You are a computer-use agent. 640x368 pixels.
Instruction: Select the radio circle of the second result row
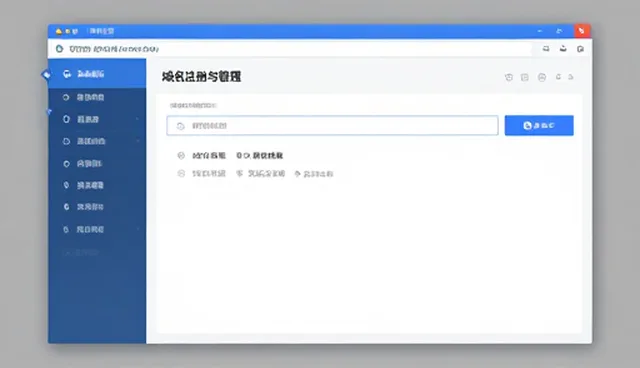[181, 173]
